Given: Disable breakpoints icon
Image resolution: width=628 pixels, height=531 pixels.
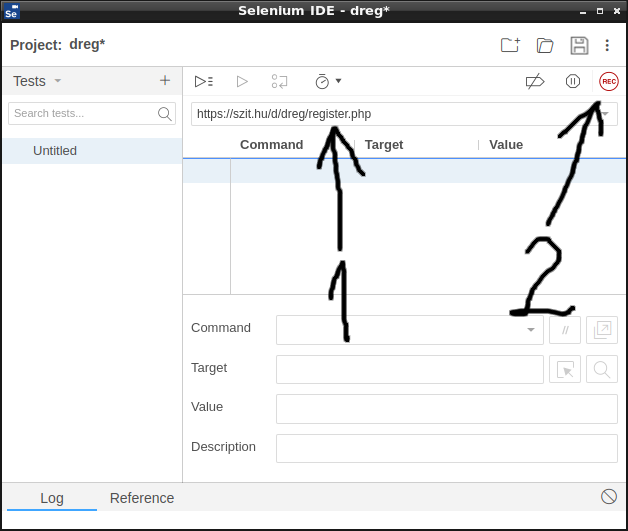Looking at the screenshot, I should pyautogui.click(x=535, y=81).
